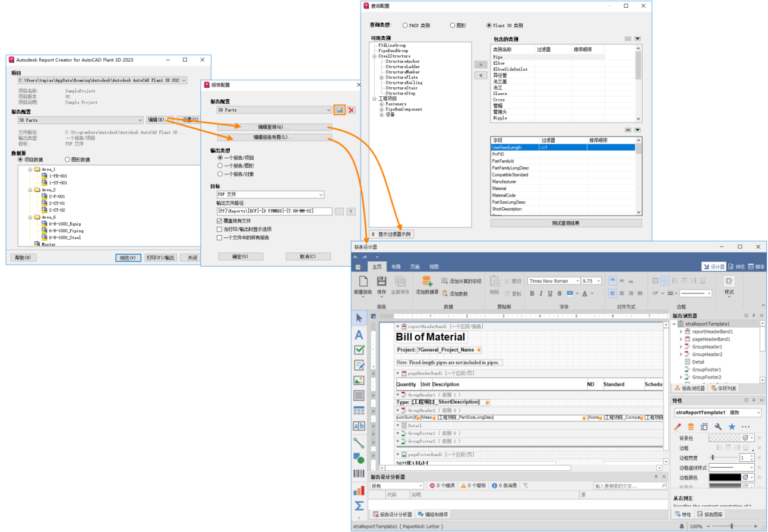Open the Styles (样式) gallery
This screenshot has height=532, width=768.
pos(729,285)
